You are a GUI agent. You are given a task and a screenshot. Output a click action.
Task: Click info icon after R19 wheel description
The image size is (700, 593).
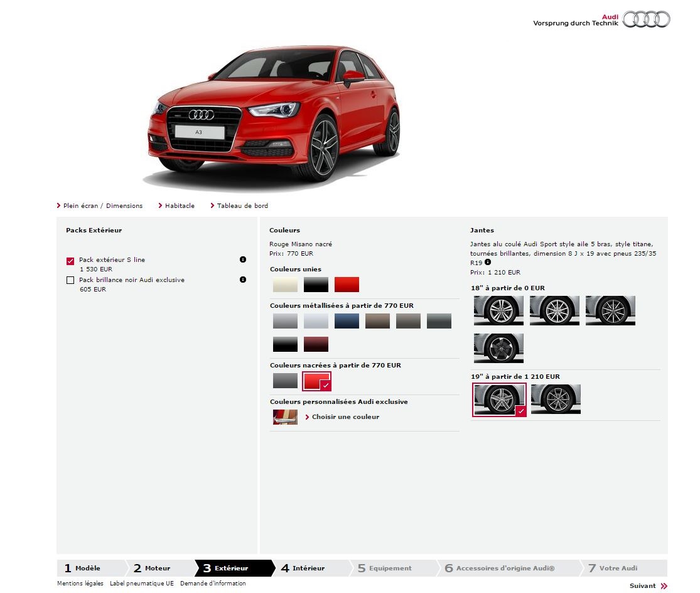[x=488, y=262]
